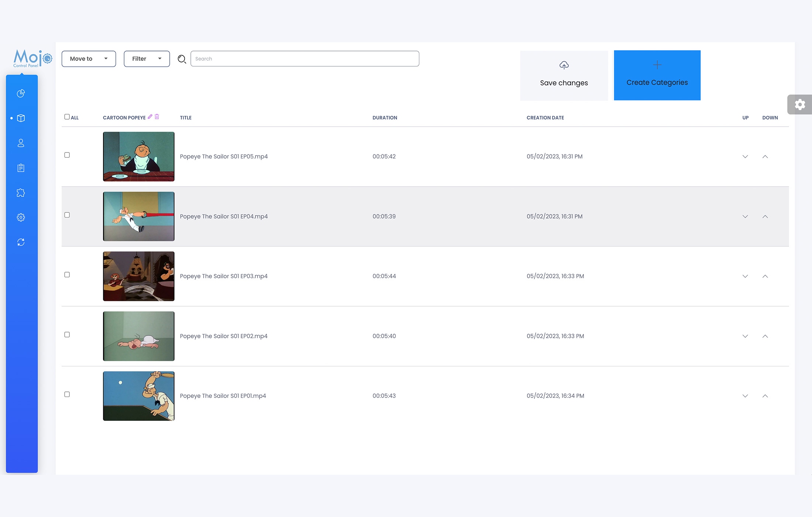Screen dimensions: 812x517
Task: Click the sync refresh icon in sidebar
Action: (x=21, y=242)
